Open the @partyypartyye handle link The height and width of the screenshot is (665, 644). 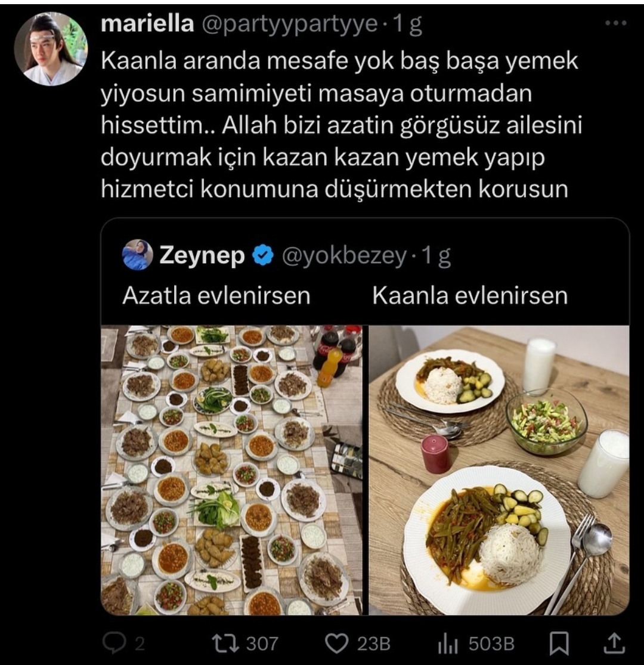(x=291, y=24)
